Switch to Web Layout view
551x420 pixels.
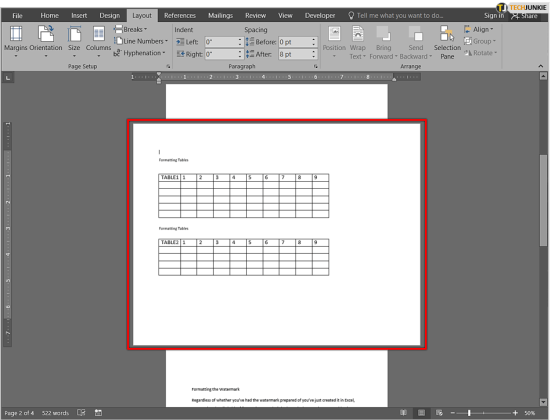point(439,413)
